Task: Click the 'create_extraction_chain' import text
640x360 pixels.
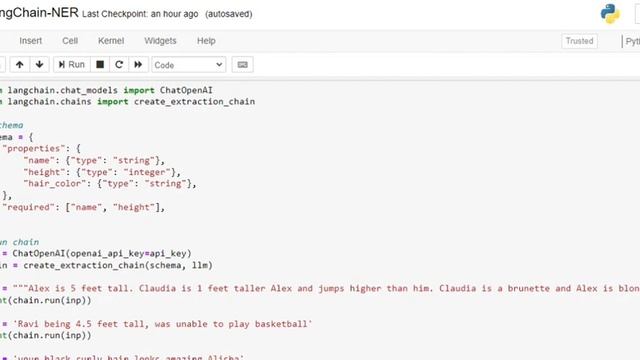Action: pyautogui.click(x=194, y=102)
